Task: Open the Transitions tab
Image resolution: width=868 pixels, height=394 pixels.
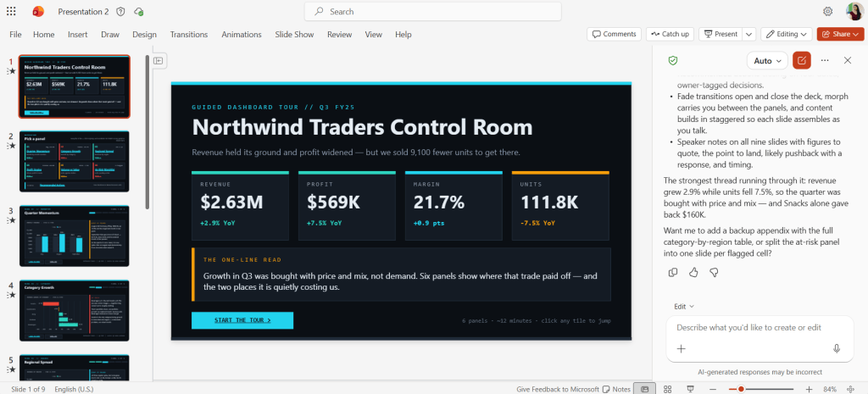Action: point(189,34)
